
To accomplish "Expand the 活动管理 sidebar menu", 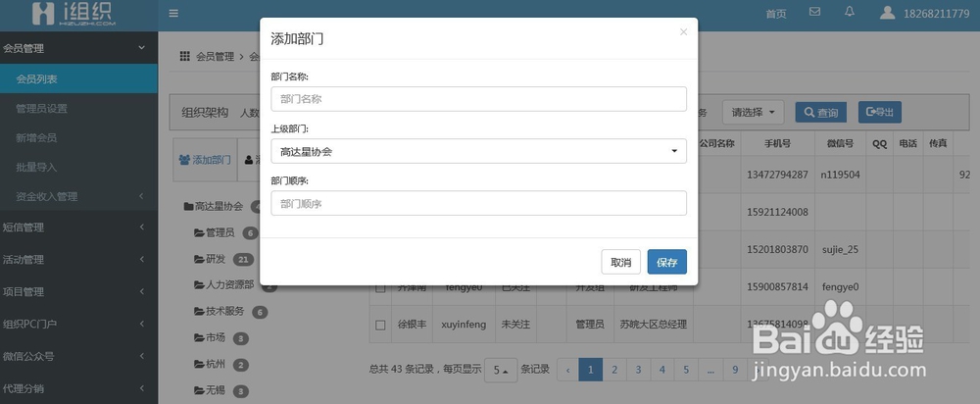I will (x=78, y=260).
